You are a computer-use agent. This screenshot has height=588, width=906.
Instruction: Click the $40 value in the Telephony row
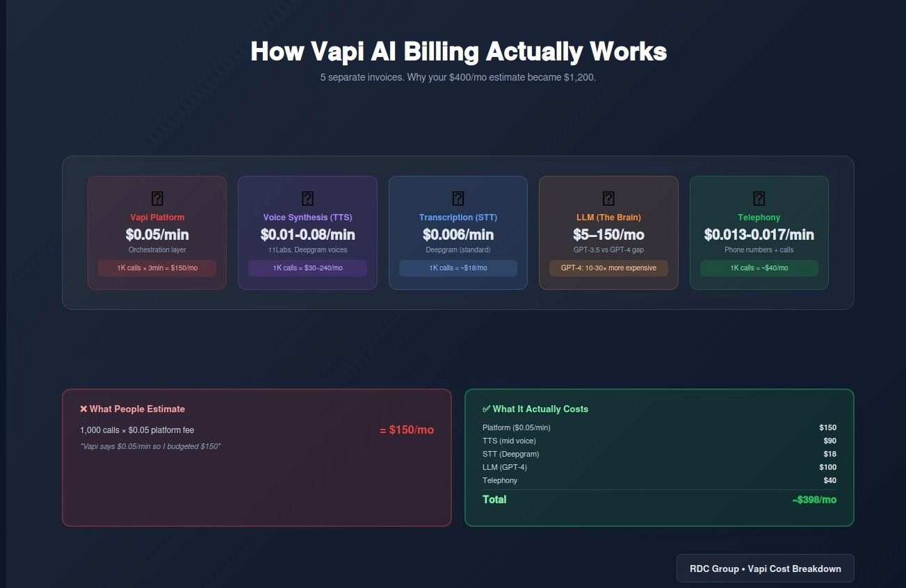pyautogui.click(x=830, y=480)
